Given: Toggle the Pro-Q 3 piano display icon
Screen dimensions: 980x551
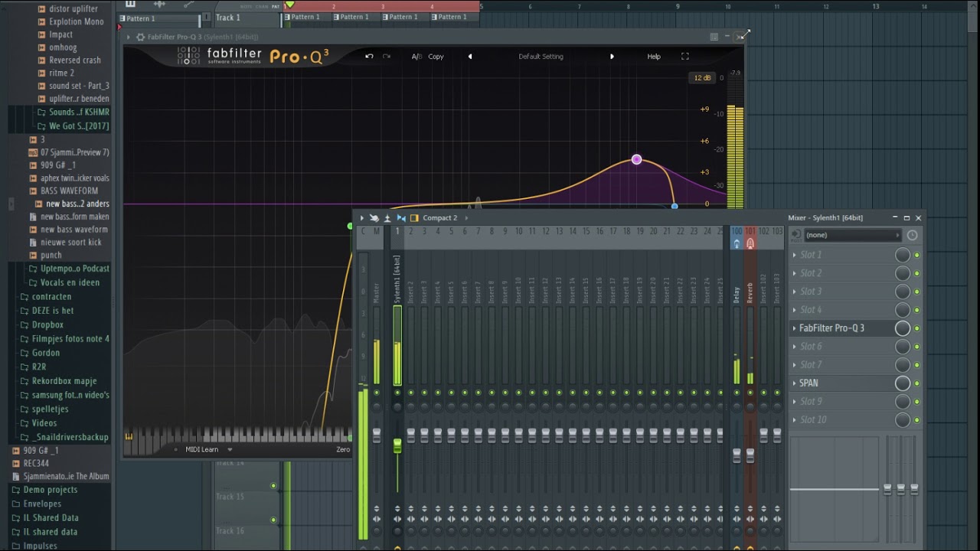Looking at the screenshot, I should pos(129,437).
